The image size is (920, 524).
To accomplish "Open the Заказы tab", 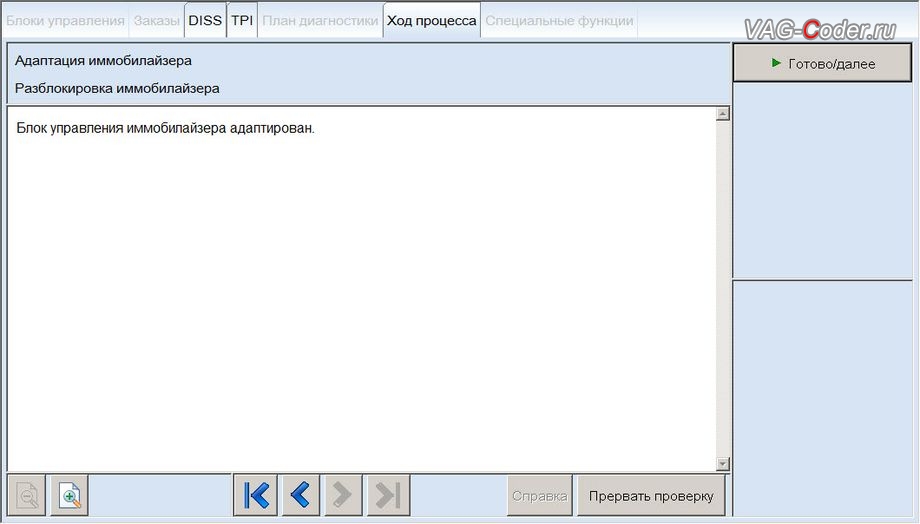I will click(x=157, y=21).
